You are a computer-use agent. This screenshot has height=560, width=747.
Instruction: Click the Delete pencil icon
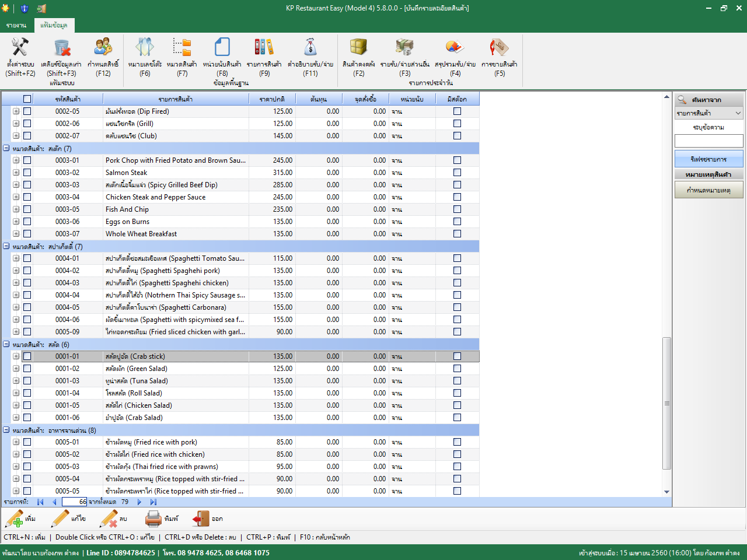tap(109, 519)
